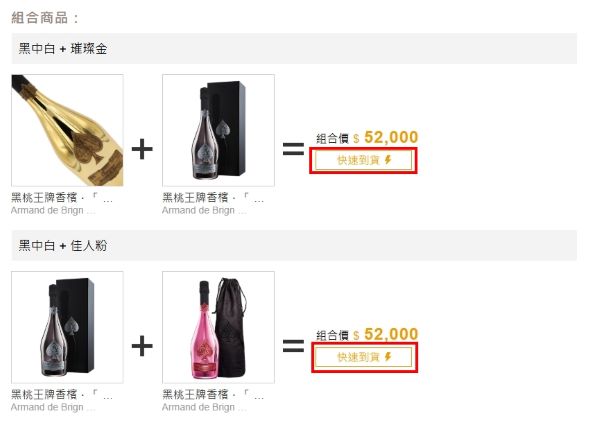Open the 黑桃王牌香檳 title under the pink bottle
The width and height of the screenshot is (600, 423).
point(213,395)
